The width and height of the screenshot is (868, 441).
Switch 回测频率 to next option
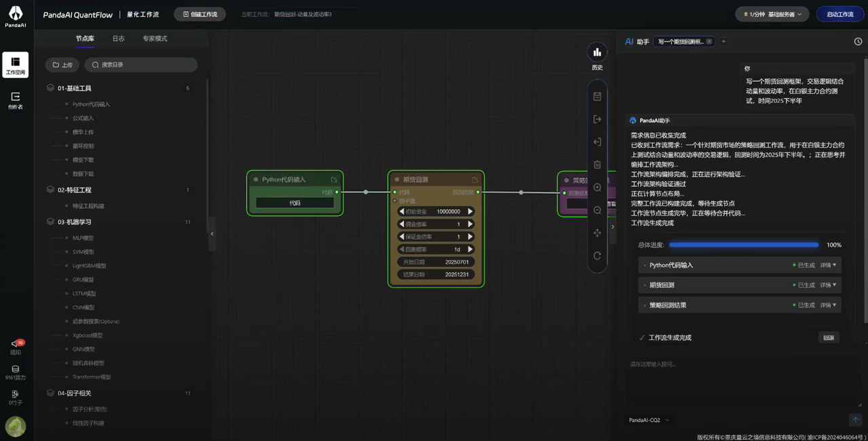[x=471, y=249]
